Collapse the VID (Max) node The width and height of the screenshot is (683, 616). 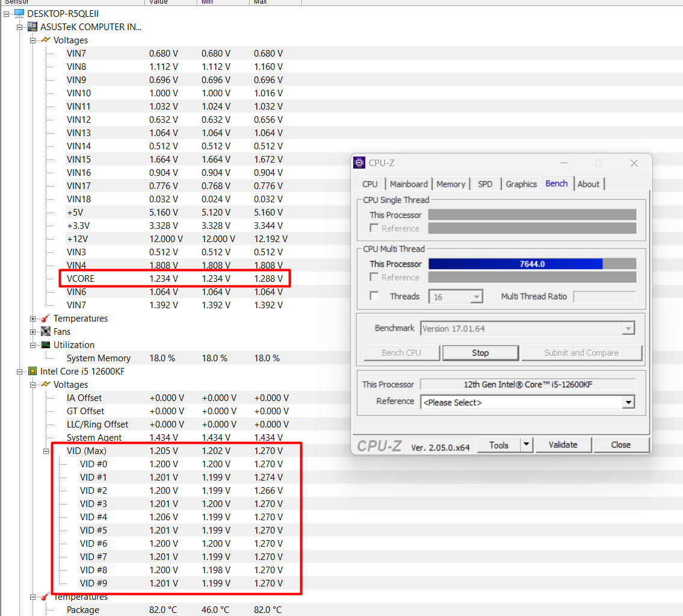tap(46, 451)
